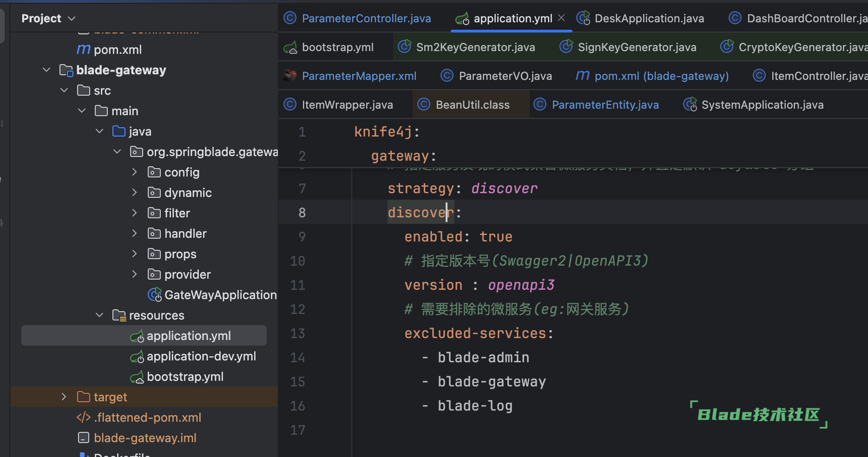Click the GateWayApplication class icon
The image size is (868, 457).
(155, 295)
